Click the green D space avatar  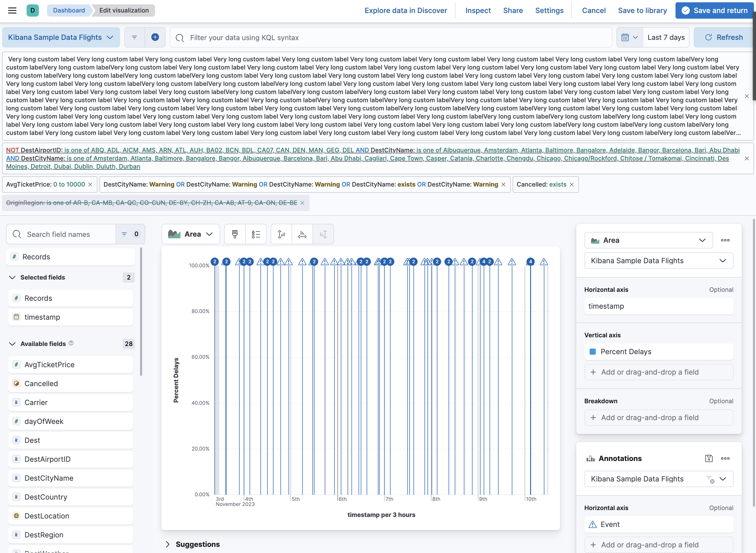tap(32, 10)
